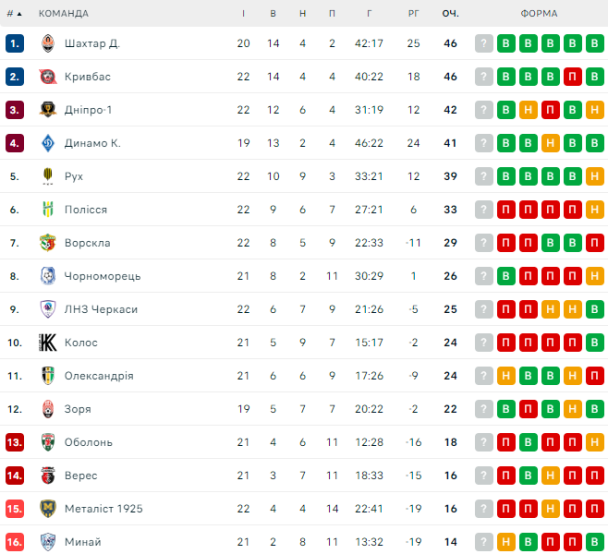
Task: Click the Шахтар Д. club logo
Action: click(48, 43)
